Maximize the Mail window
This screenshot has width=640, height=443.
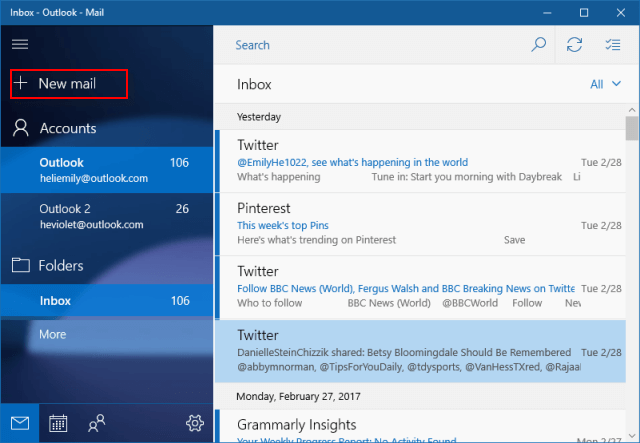click(584, 13)
